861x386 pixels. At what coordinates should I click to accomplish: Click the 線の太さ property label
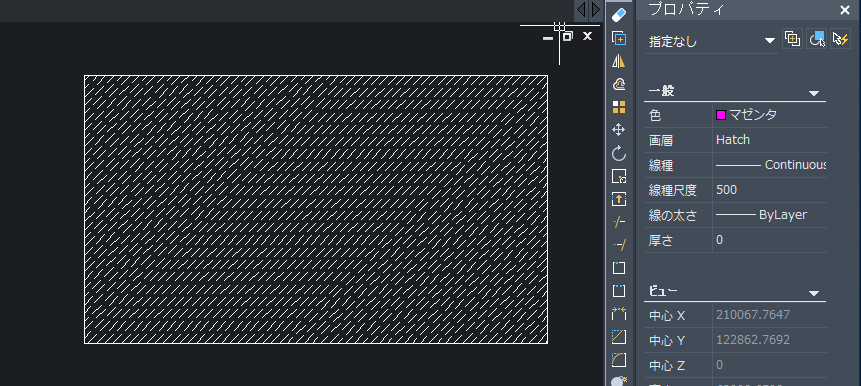pyautogui.click(x=673, y=215)
